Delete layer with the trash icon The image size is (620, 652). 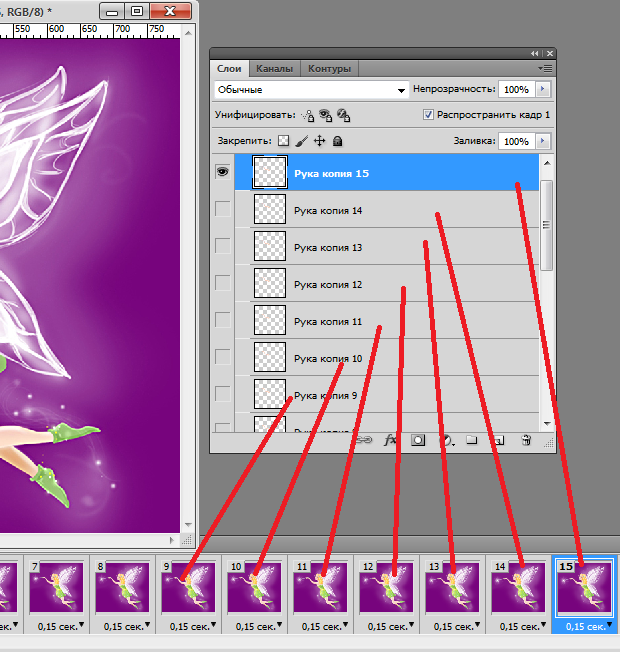526,440
